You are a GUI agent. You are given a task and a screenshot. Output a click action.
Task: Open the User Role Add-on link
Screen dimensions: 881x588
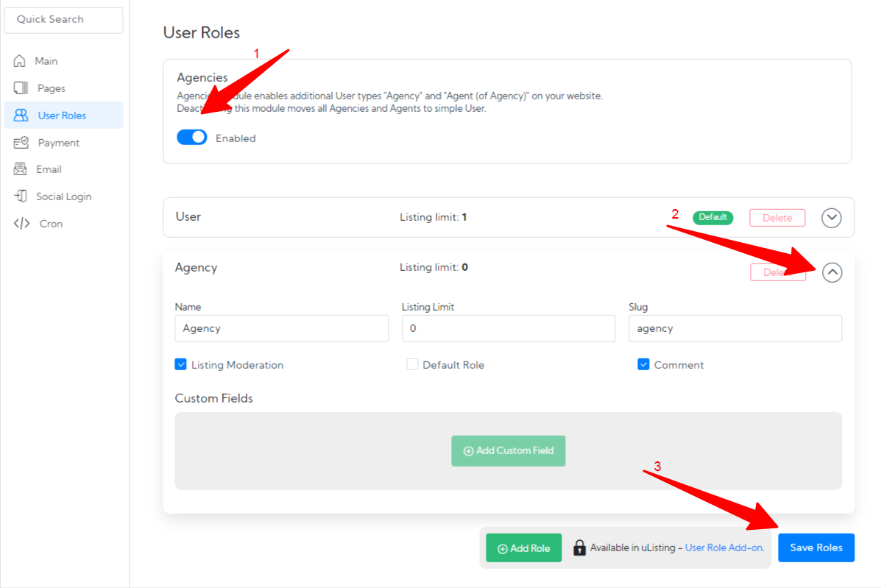pos(724,548)
